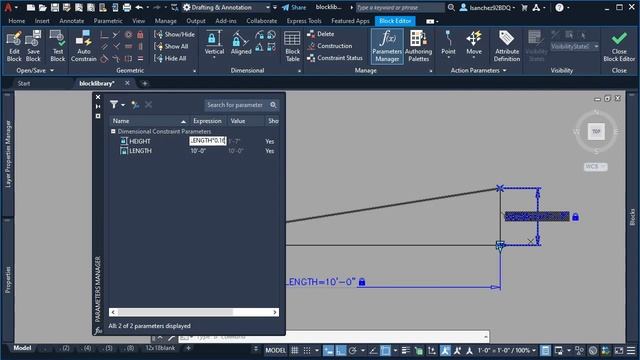Switch to the Parametric ribbon tab
This screenshot has height=360, width=640.
pos(108,21)
